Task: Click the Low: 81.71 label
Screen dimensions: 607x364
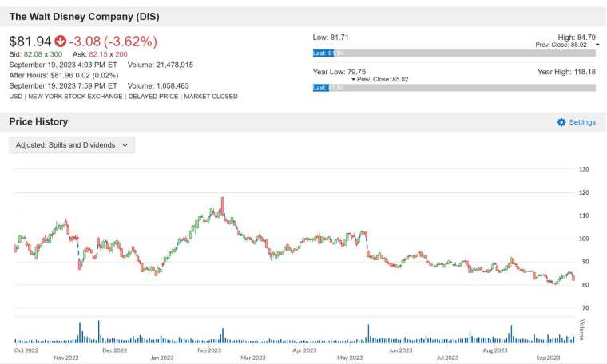Action: coord(331,38)
